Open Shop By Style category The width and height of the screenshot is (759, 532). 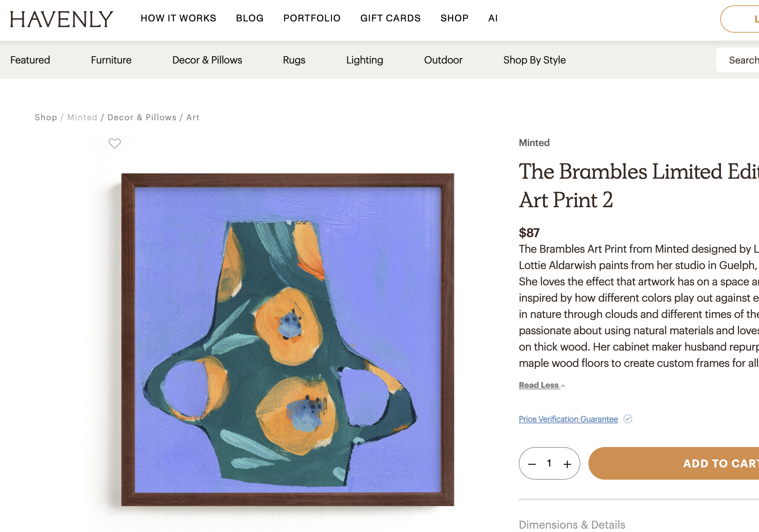(x=534, y=60)
